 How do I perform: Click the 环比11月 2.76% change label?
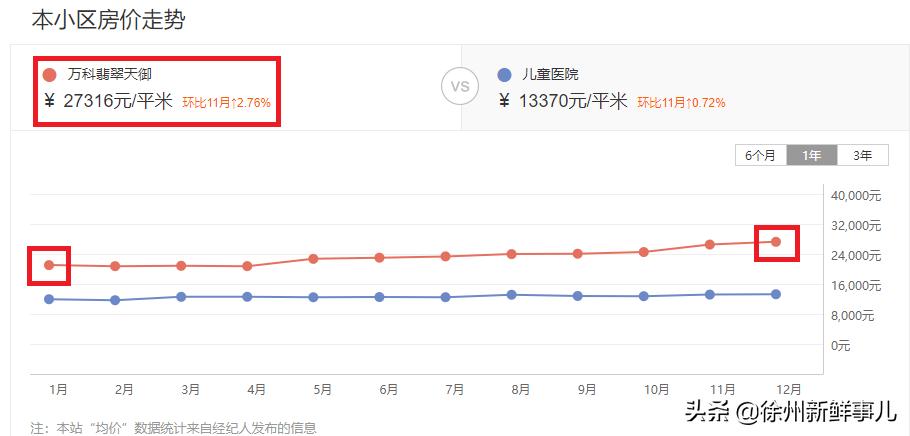pos(226,102)
